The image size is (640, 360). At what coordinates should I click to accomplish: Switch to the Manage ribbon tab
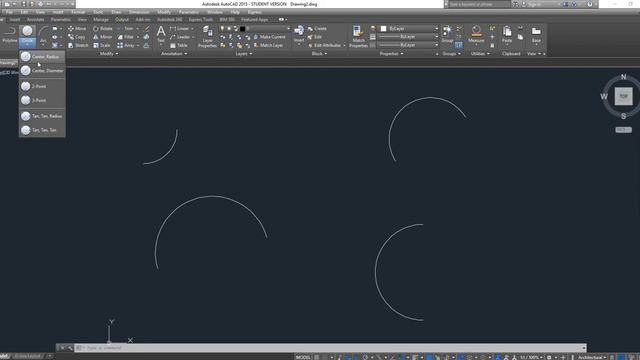[x=101, y=19]
